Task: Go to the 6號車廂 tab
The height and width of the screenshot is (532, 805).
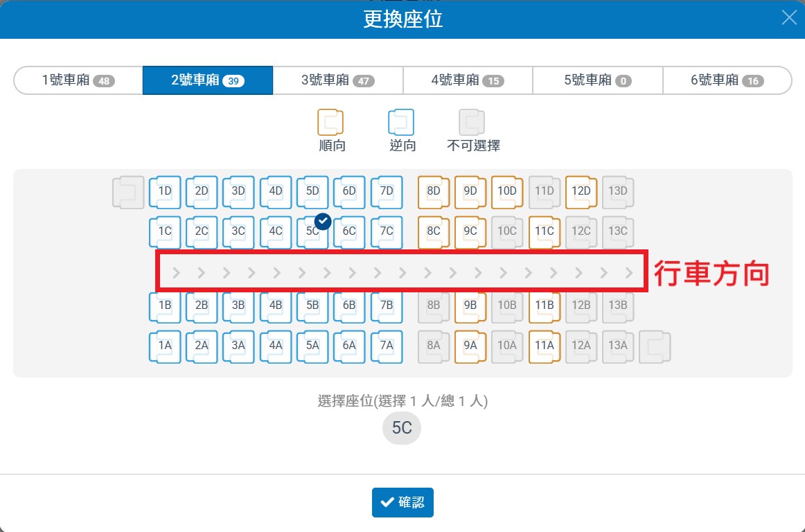Action: 727,80
